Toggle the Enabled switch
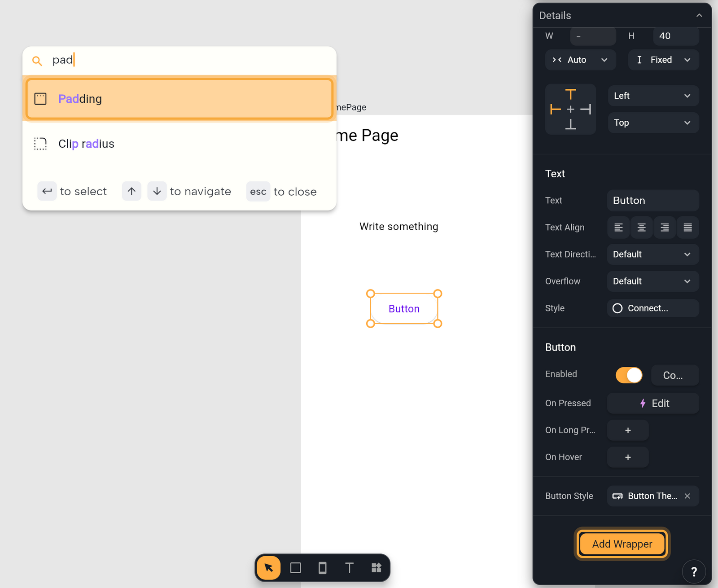Screen dimensions: 718x588 (x=629, y=375)
